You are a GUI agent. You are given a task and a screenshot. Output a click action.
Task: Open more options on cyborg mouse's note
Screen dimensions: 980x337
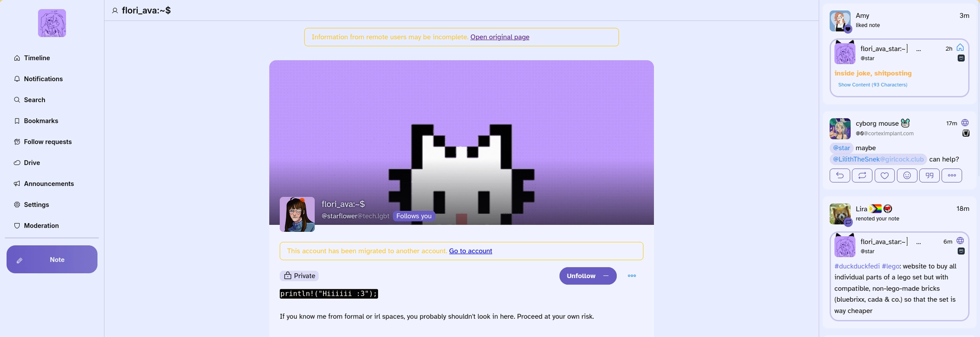[952, 175]
